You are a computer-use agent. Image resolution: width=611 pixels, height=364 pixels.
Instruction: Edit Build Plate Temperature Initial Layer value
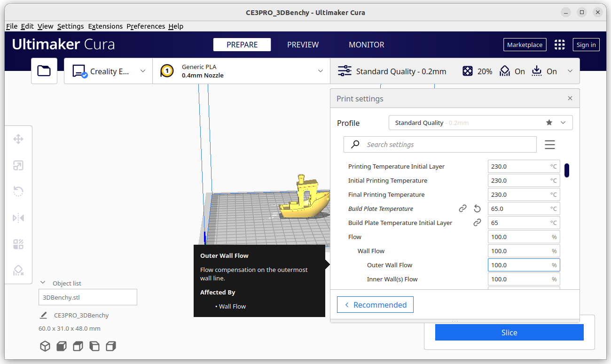point(524,223)
